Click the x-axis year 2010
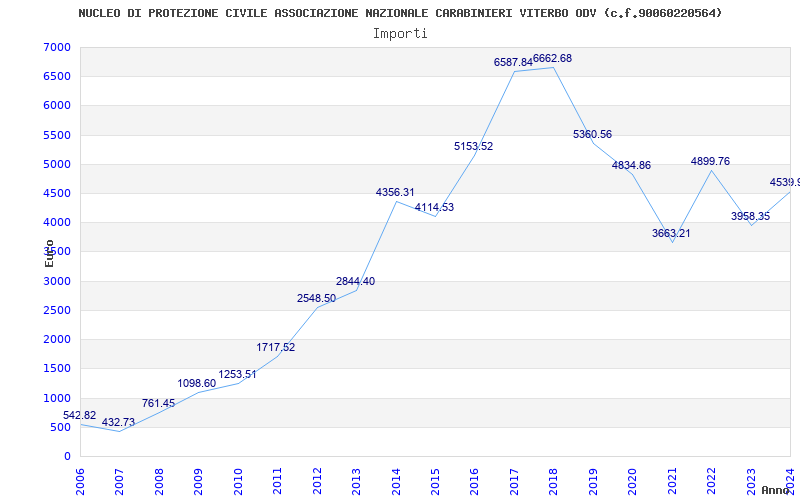The width and height of the screenshot is (800, 500). pyautogui.click(x=238, y=482)
